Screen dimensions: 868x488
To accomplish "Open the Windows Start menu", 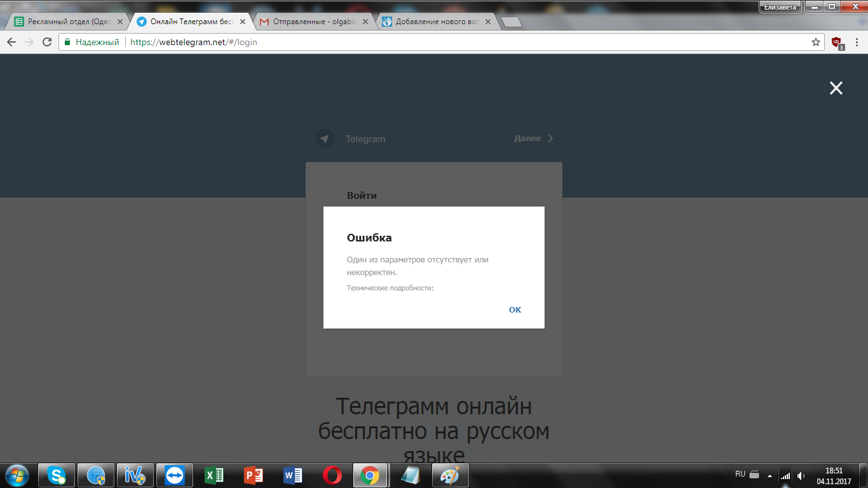I will (x=17, y=475).
